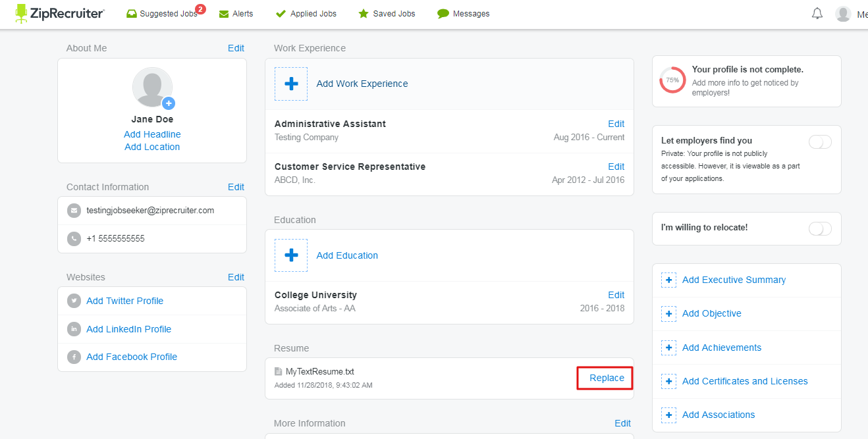Click the Add Headline link
The width and height of the screenshot is (868, 439).
pos(152,134)
